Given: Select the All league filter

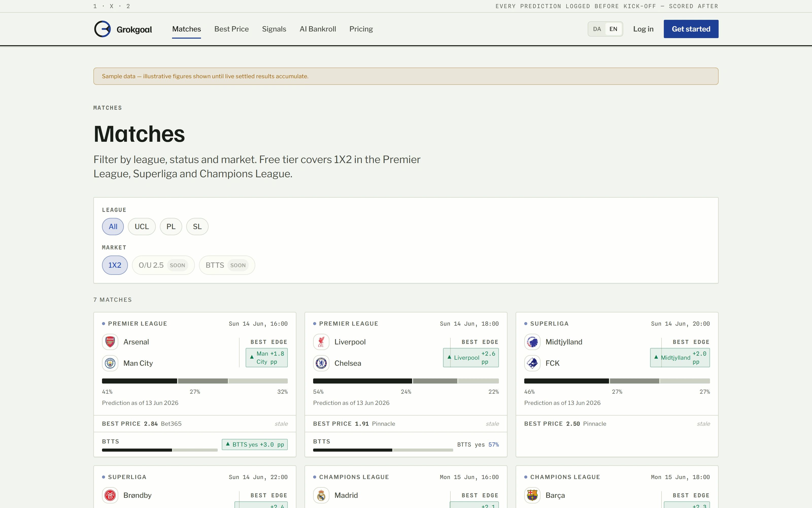Looking at the screenshot, I should pos(113,227).
